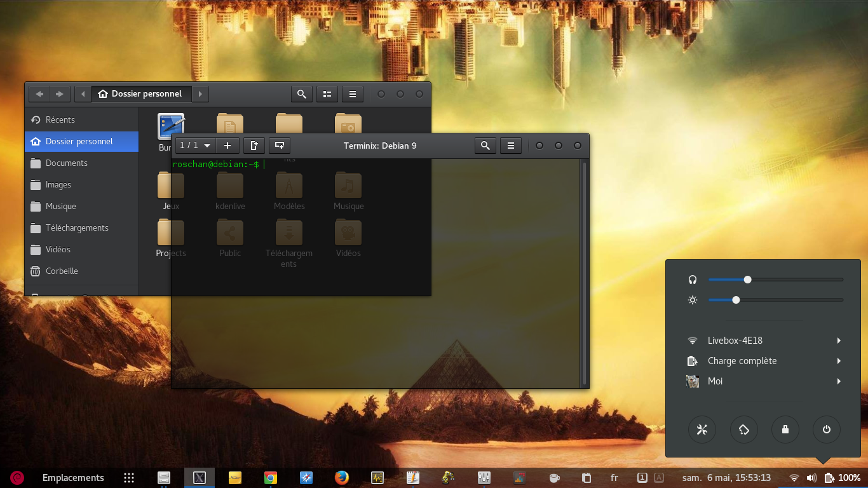This screenshot has height=488, width=868.
Task: Click the date and time clock
Action: (x=726, y=478)
